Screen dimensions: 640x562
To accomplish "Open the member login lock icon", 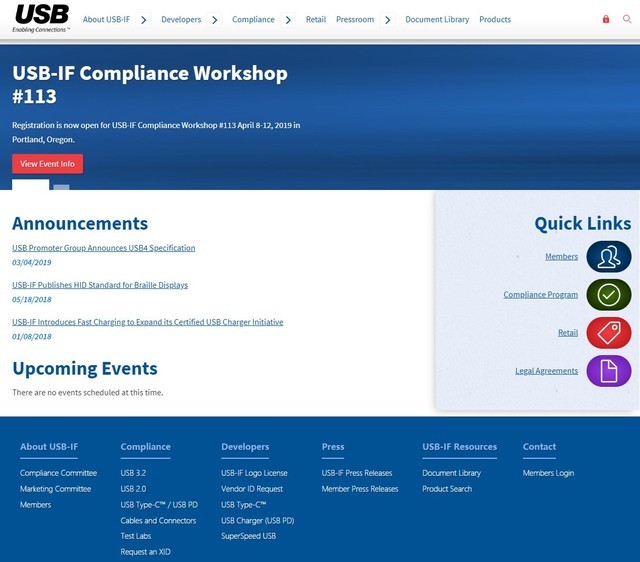I will [606, 19].
